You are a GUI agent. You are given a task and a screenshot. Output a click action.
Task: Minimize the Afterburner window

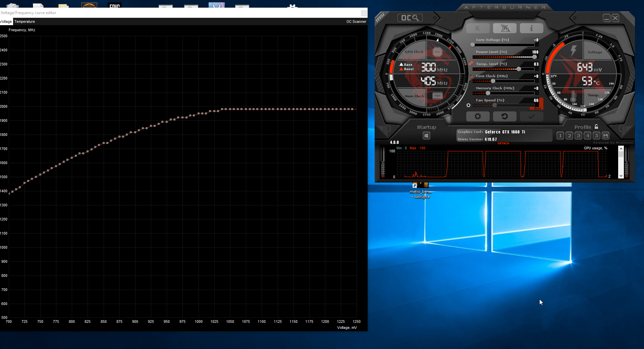(606, 18)
